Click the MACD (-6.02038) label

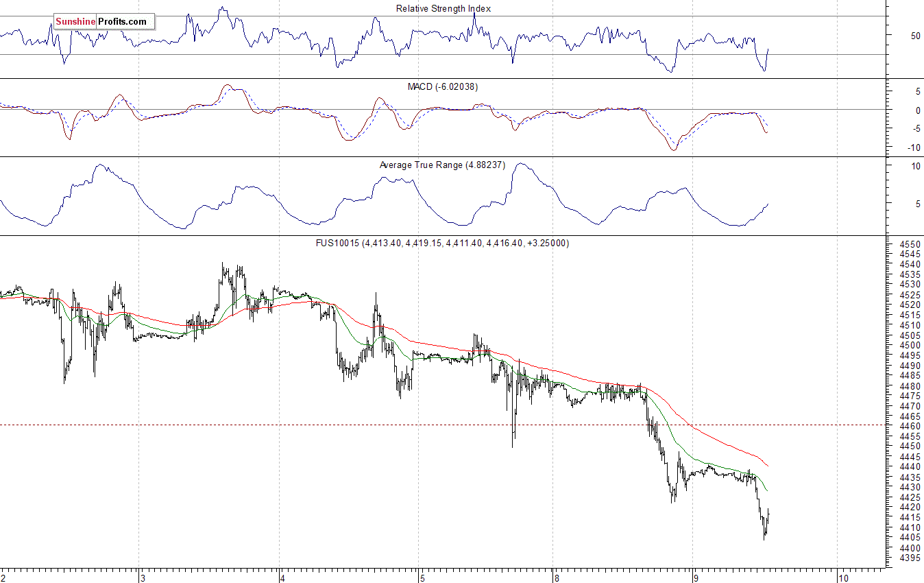click(x=443, y=87)
